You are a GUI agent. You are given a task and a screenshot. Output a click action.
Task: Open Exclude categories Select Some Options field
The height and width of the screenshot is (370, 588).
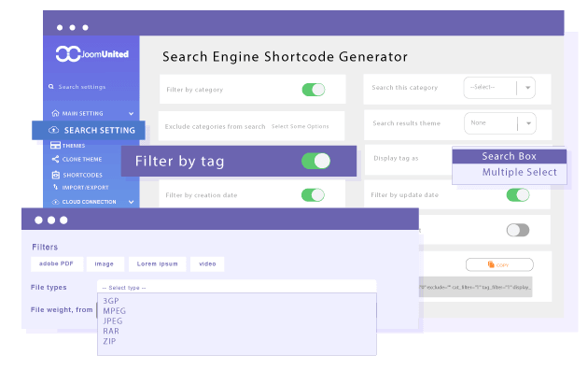300,126
